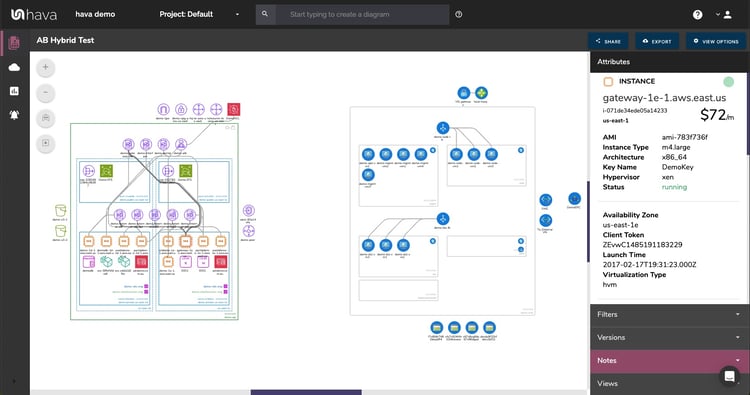The width and height of the screenshot is (750, 395).
Task: Click the orange INSTANCE type icon
Action: 608,82
